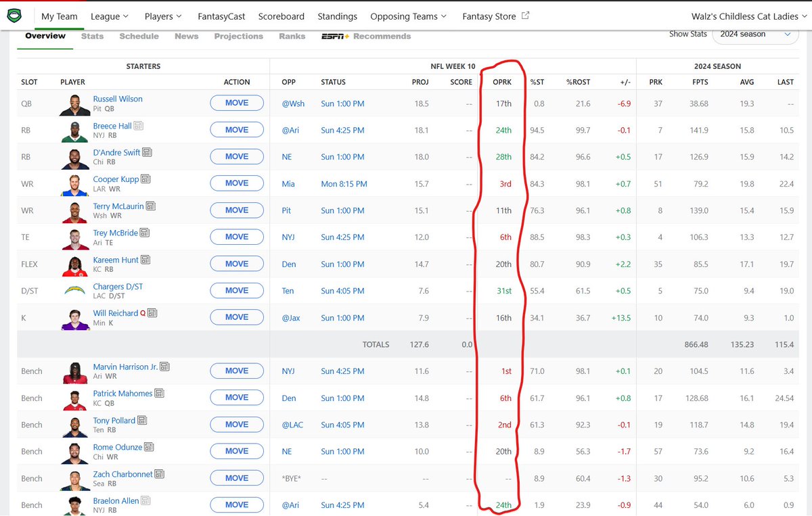The height and width of the screenshot is (516, 812).
Task: Open the League dropdown menu
Action: click(110, 16)
